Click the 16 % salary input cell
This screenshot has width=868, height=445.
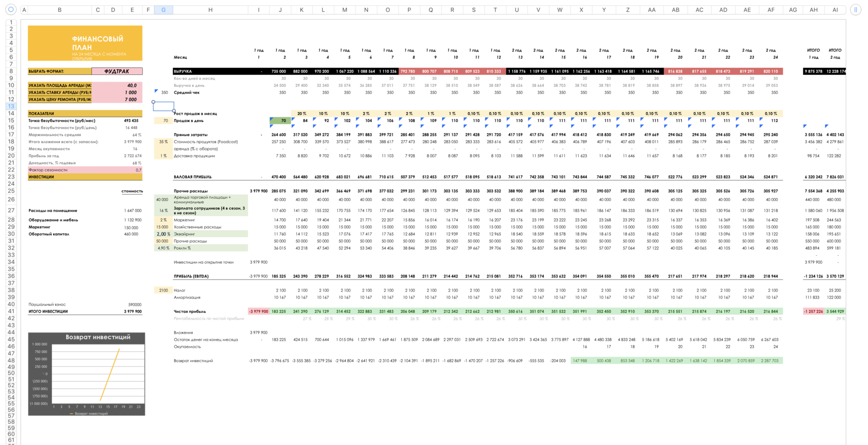[163, 211]
